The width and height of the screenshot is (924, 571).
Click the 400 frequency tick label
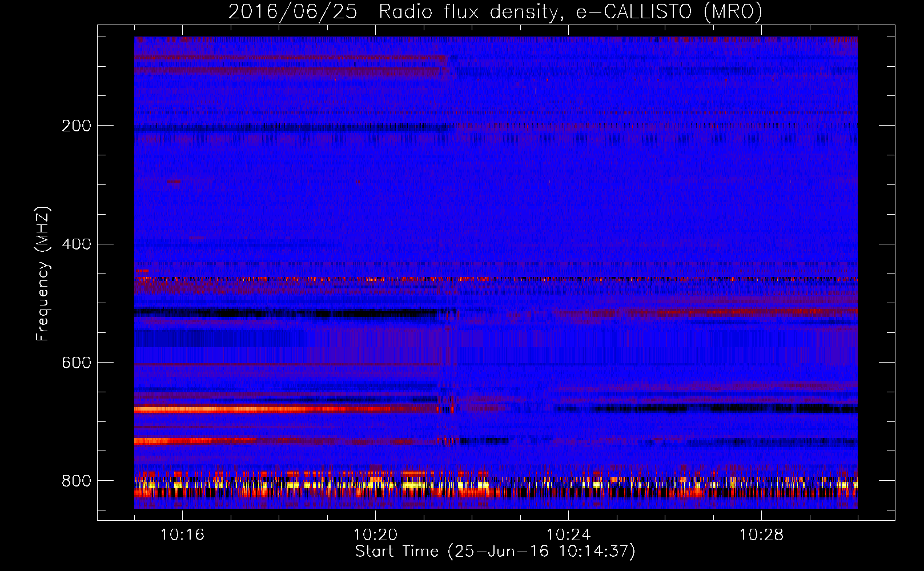coord(76,244)
